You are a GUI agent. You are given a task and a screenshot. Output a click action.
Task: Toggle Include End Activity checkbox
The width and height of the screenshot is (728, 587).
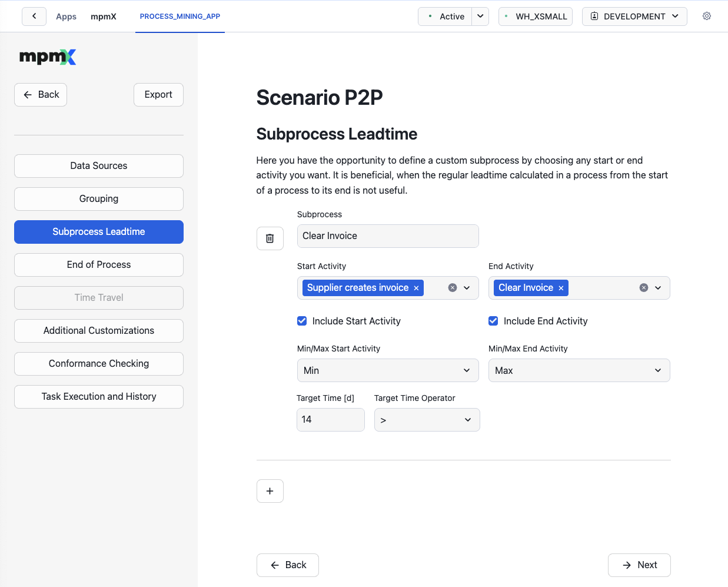tap(493, 321)
